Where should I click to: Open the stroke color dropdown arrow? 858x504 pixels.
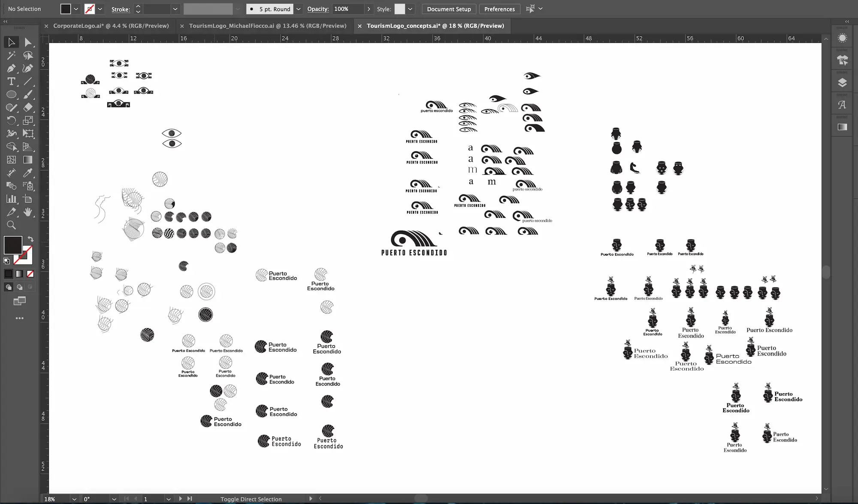tap(100, 9)
